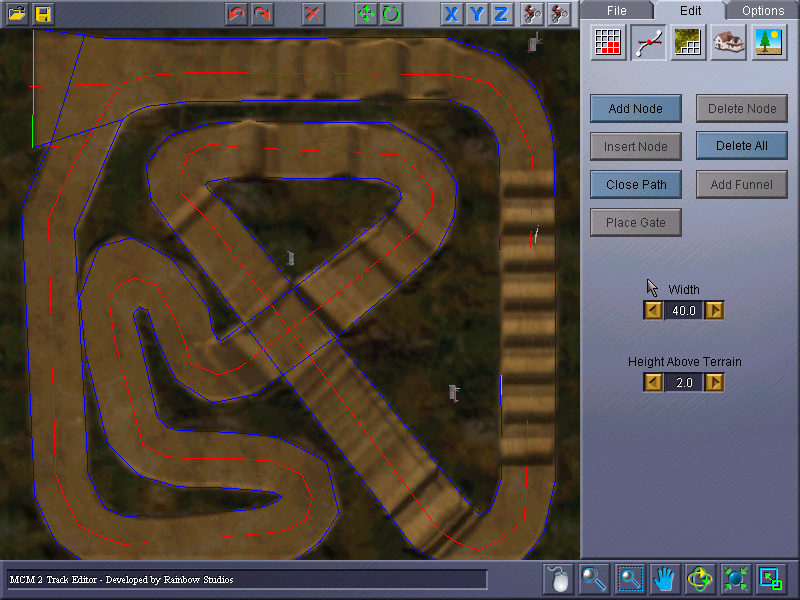Select the green rotate tool
The width and height of the screenshot is (800, 600).
point(391,14)
